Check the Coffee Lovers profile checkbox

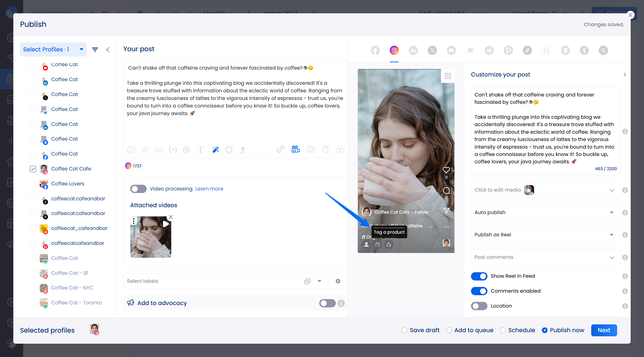(x=33, y=184)
